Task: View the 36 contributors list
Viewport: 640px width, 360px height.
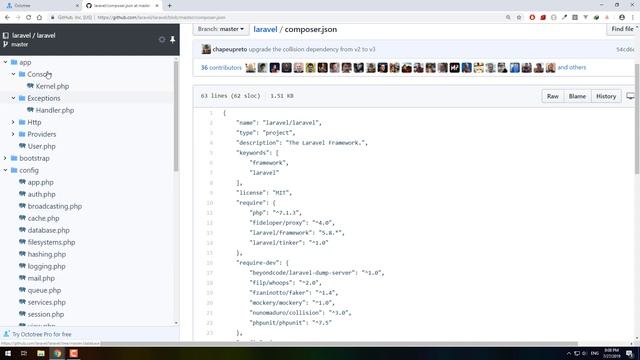Action: [221, 68]
